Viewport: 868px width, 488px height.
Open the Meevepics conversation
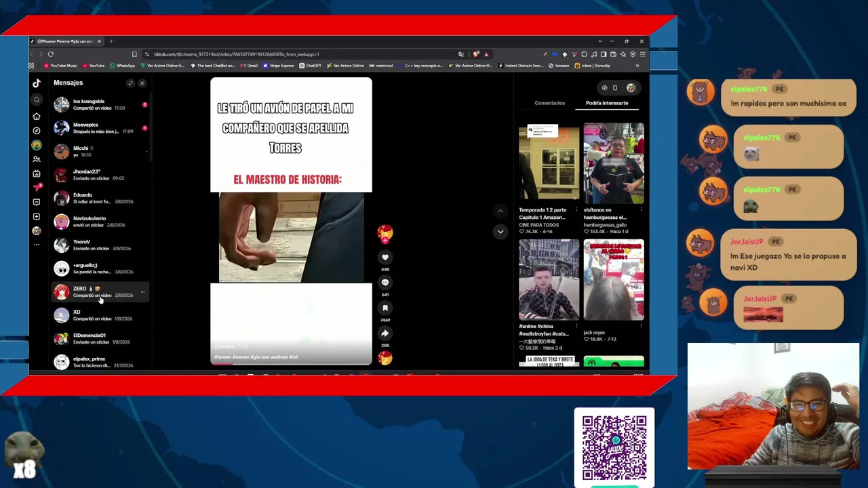(100, 128)
